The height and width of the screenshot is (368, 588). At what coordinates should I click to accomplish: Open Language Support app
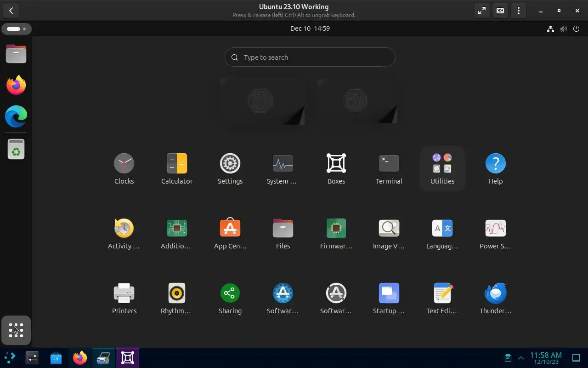(442, 234)
